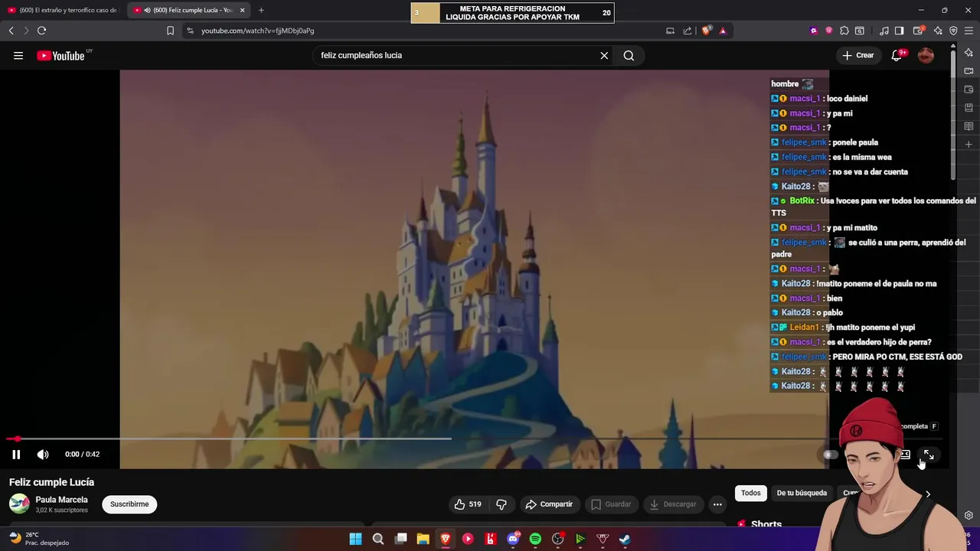Image resolution: width=980 pixels, height=551 pixels.
Task: Open the taskbar Search icon
Action: (x=378, y=539)
